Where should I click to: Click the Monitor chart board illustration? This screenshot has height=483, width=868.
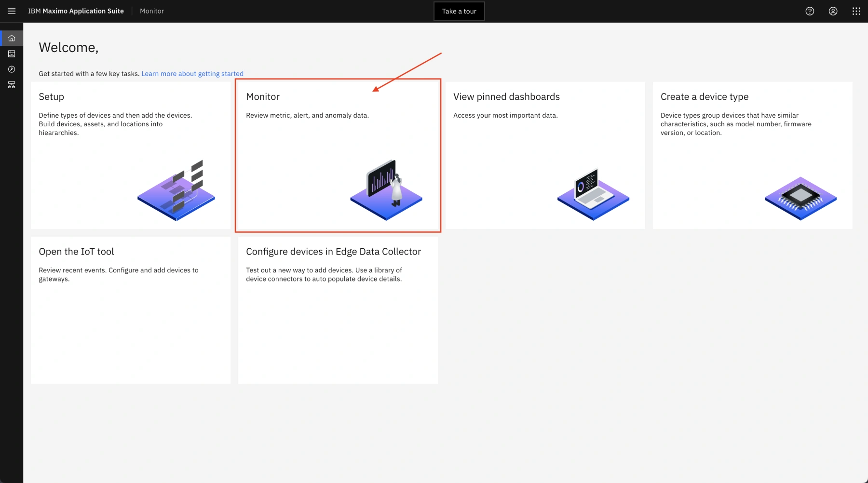(386, 190)
